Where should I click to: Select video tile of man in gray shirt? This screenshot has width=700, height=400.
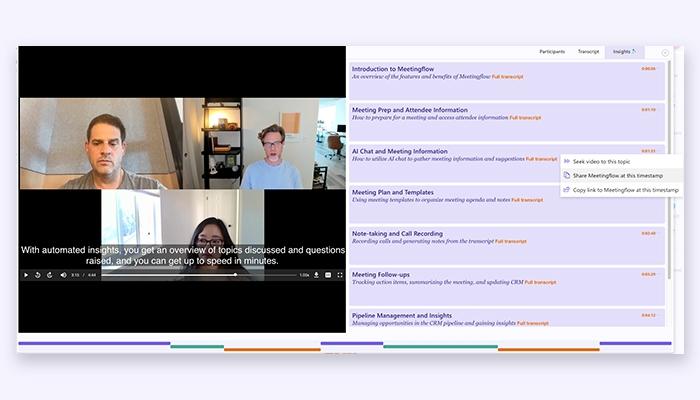pyautogui.click(x=101, y=144)
